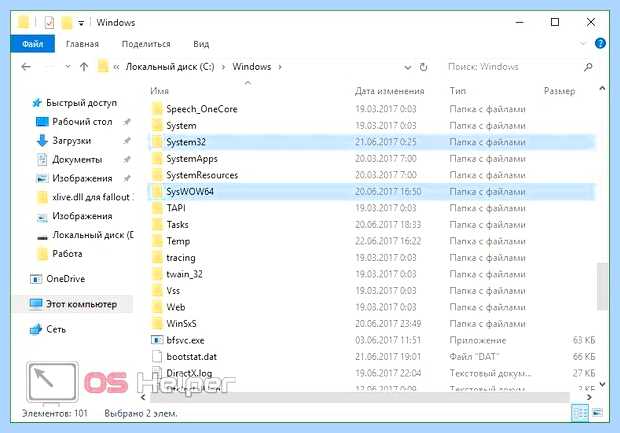The height and width of the screenshot is (433, 620).
Task: Click the horizontal scrollbar right arrow
Action: click(x=589, y=397)
